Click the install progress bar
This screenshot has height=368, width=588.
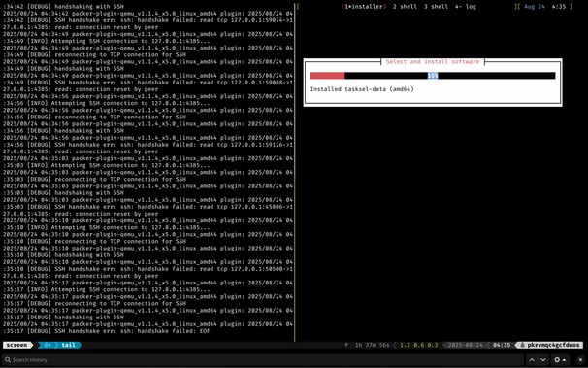pyautogui.click(x=433, y=76)
